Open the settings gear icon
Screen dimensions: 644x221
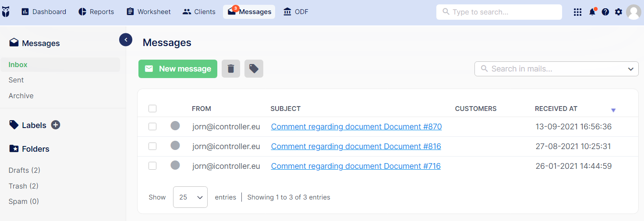(x=619, y=12)
